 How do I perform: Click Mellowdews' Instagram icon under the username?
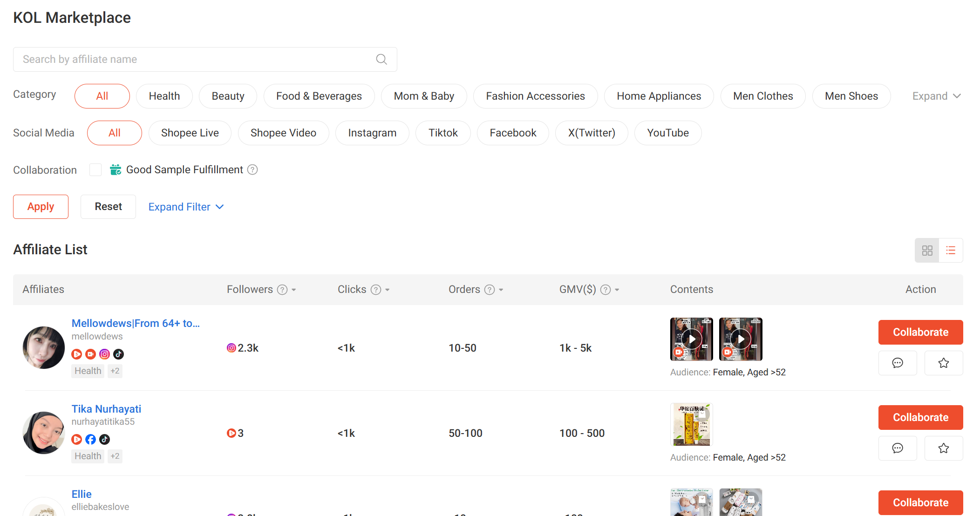point(105,354)
